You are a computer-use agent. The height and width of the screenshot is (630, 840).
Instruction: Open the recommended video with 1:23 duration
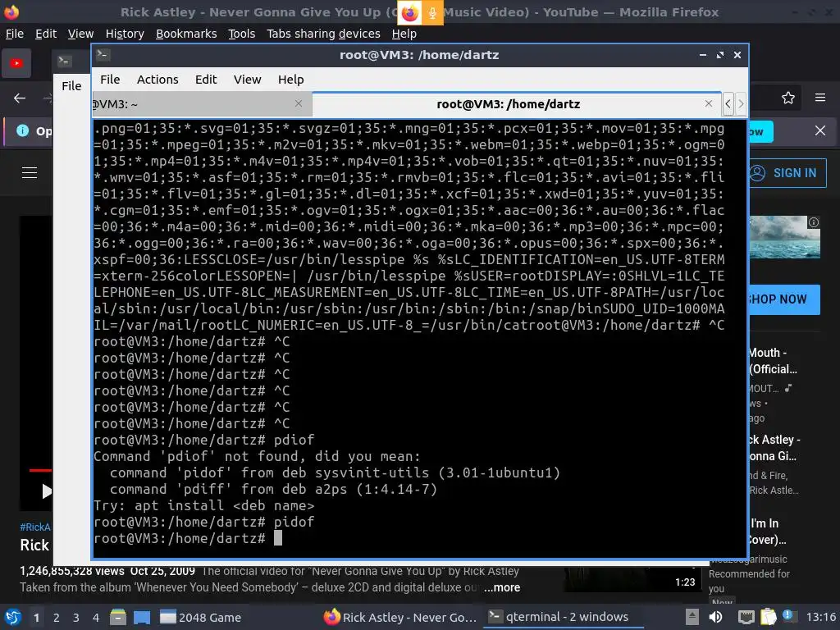[x=632, y=580]
